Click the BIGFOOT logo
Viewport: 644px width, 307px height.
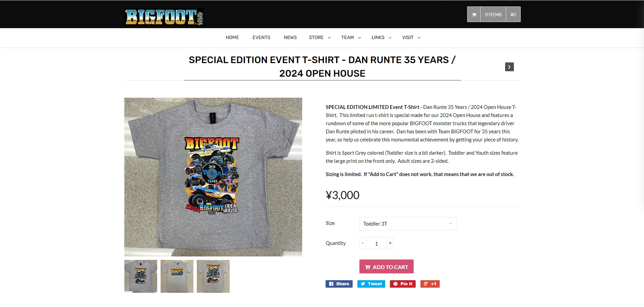tap(164, 17)
